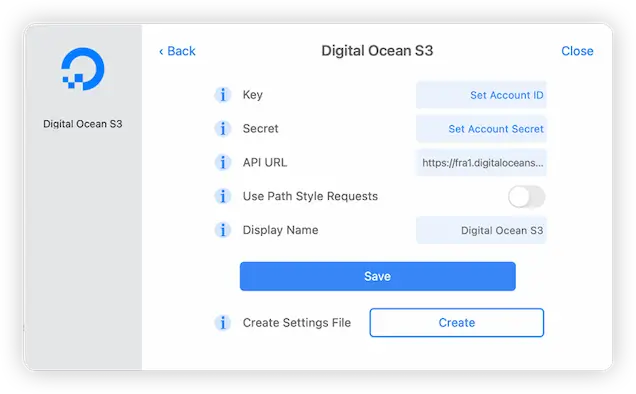Click the info icon next to Key

(223, 95)
